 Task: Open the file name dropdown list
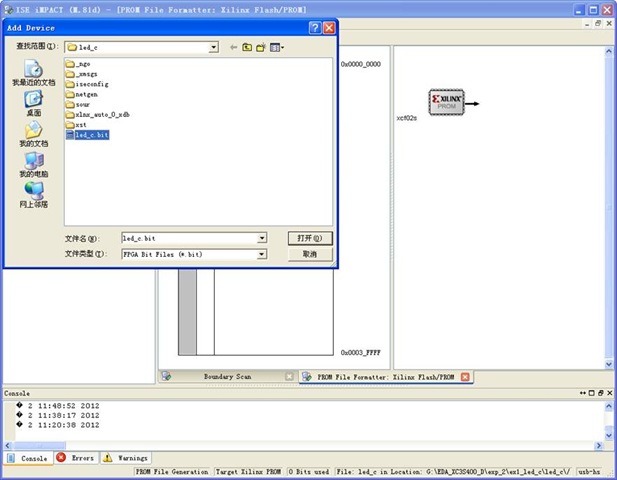pyautogui.click(x=262, y=238)
